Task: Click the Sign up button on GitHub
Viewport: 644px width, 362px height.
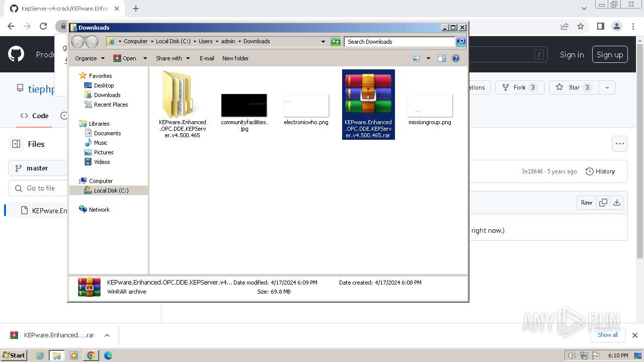Action: point(610,55)
